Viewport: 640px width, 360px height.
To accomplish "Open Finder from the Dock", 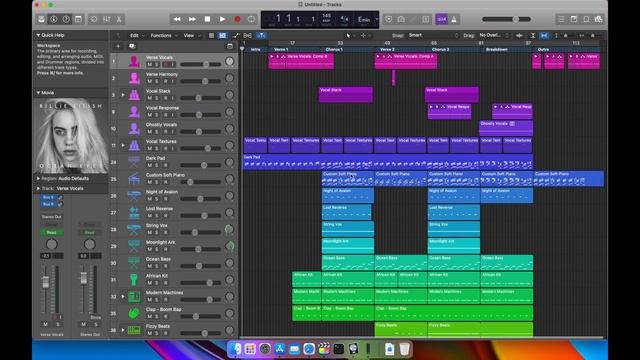I will [x=236, y=349].
